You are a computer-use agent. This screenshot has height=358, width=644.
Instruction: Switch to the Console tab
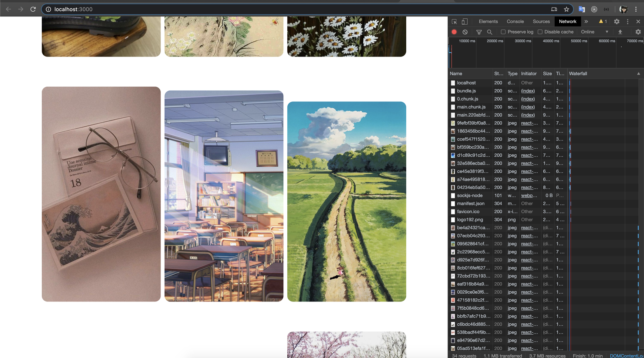point(515,22)
